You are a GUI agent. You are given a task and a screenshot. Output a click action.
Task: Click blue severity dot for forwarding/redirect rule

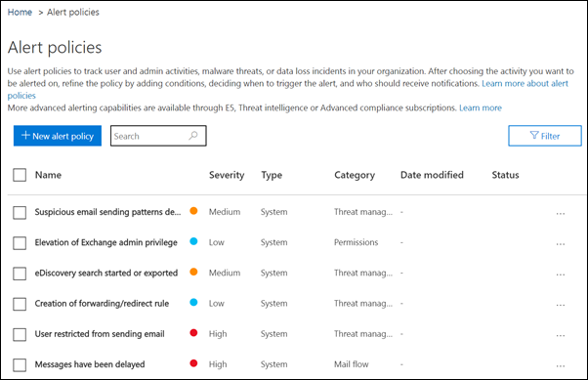193,302
